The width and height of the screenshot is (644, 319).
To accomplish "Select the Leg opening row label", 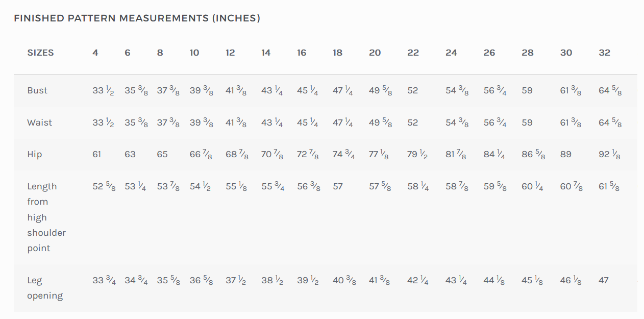I will click(x=45, y=288).
